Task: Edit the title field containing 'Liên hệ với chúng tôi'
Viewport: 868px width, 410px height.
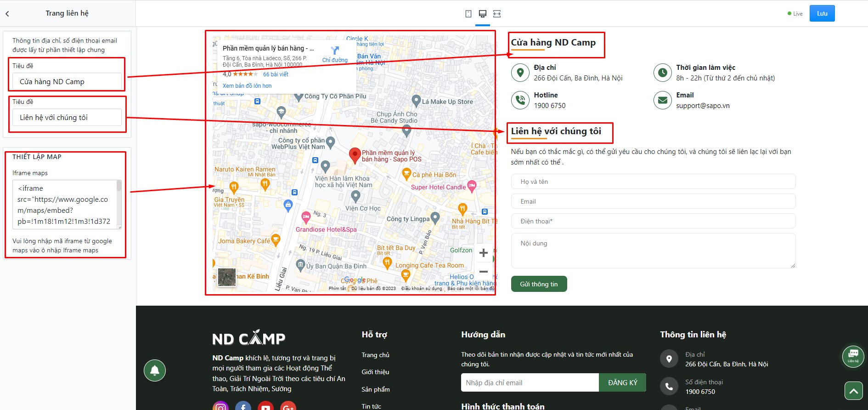Action: (x=67, y=118)
